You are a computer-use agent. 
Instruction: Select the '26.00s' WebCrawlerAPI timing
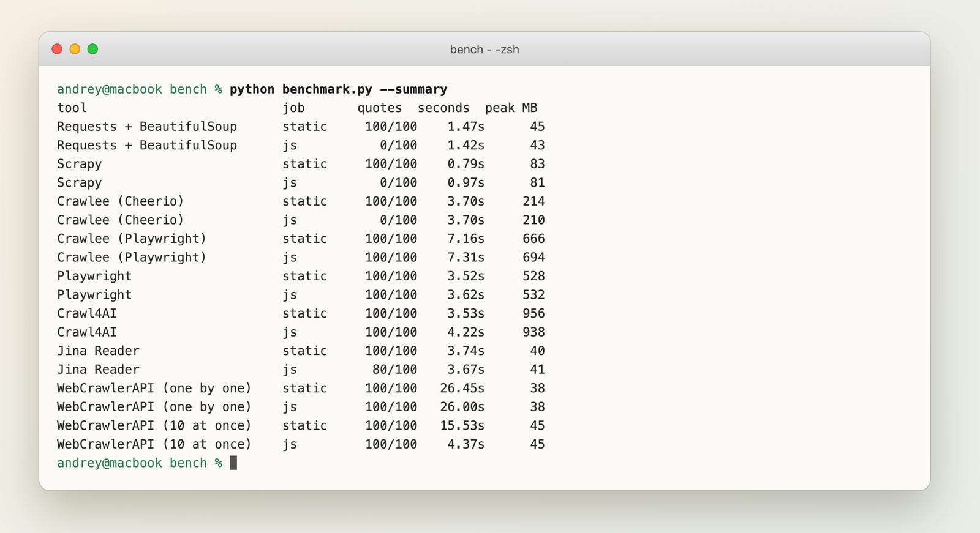(x=462, y=407)
